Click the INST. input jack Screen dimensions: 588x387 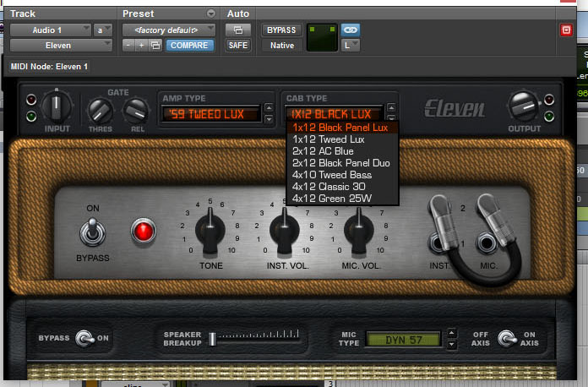tap(438, 243)
